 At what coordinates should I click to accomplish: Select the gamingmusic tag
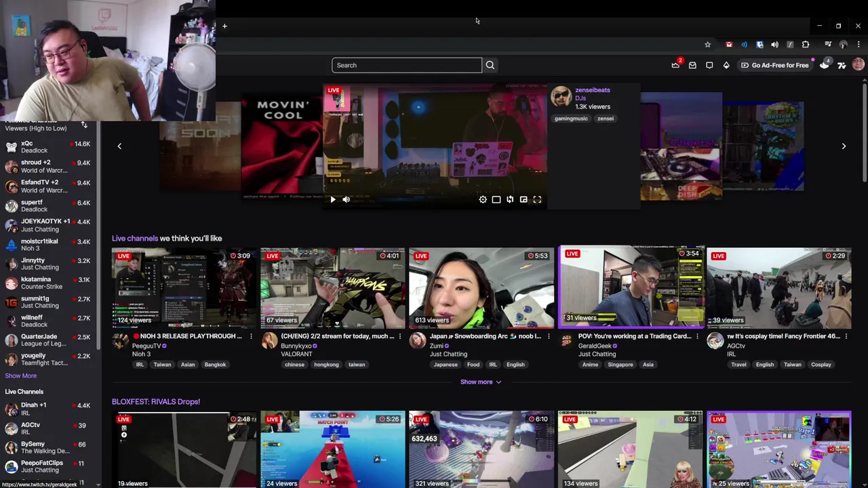[x=571, y=119]
